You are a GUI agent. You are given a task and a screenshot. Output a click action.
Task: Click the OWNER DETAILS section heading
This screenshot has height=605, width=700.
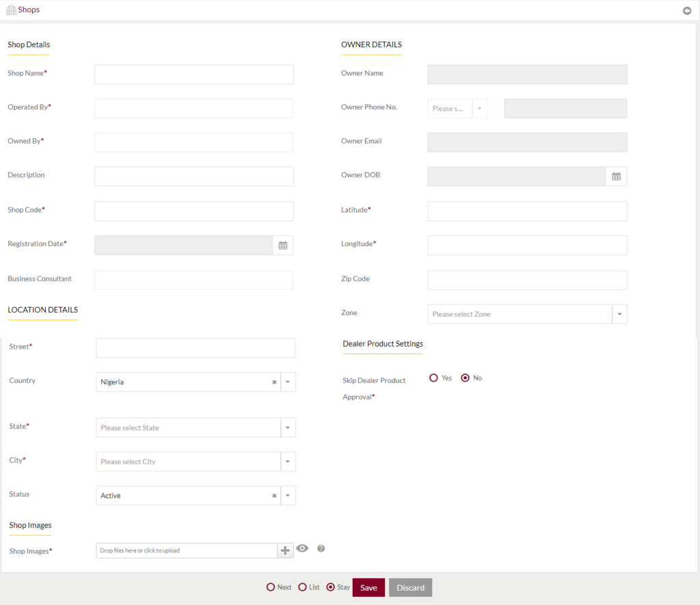coord(371,44)
